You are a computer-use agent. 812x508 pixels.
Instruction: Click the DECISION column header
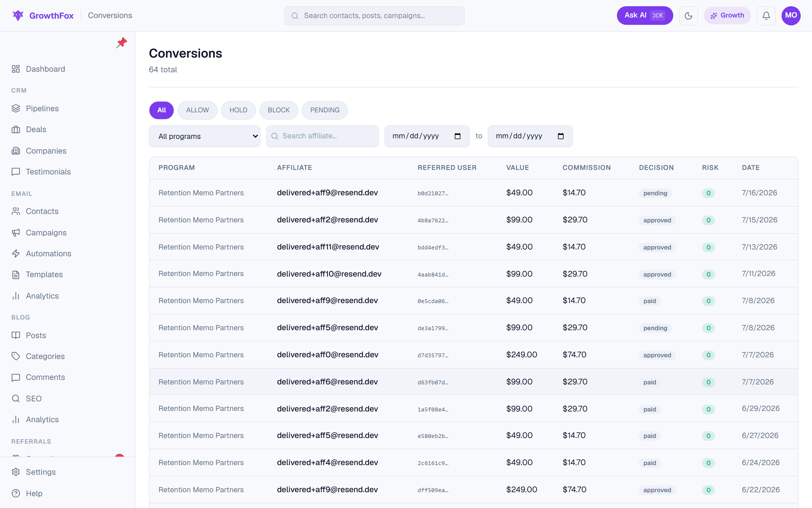[x=656, y=168]
